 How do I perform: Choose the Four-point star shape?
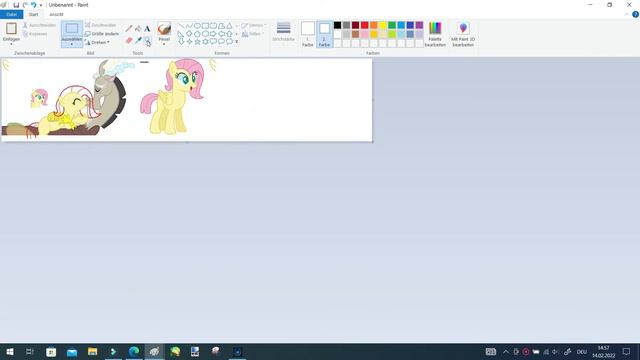pyautogui.click(x=189, y=41)
